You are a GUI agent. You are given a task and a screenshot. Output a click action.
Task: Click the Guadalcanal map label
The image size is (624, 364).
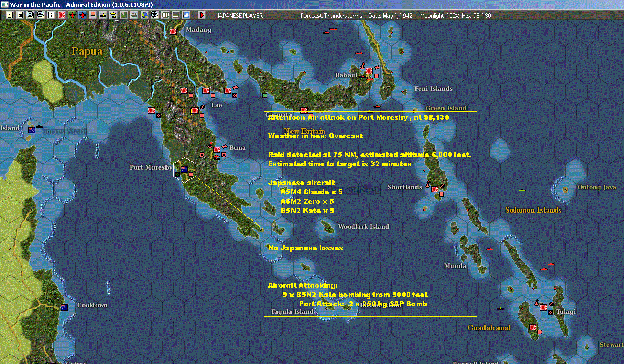tap(489, 328)
